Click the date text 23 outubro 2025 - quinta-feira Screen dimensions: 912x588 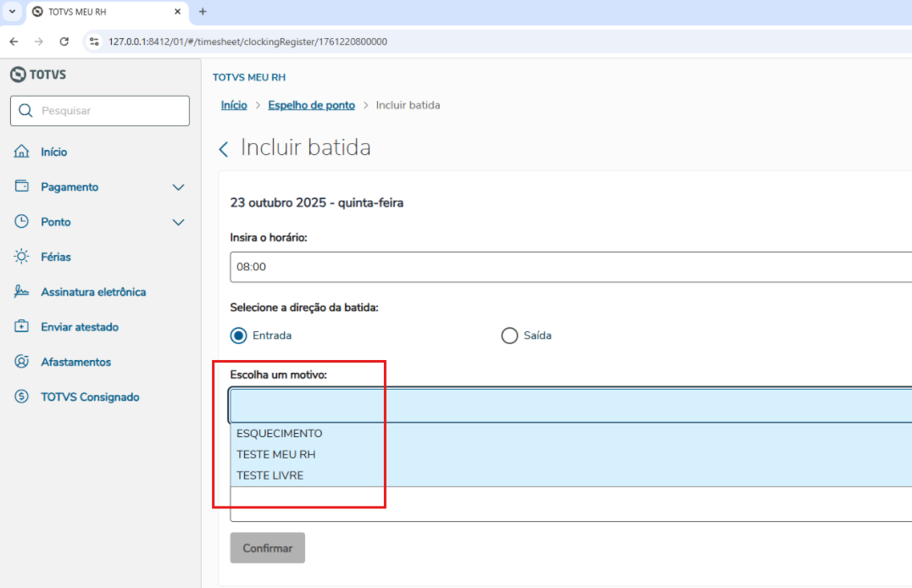[317, 202]
